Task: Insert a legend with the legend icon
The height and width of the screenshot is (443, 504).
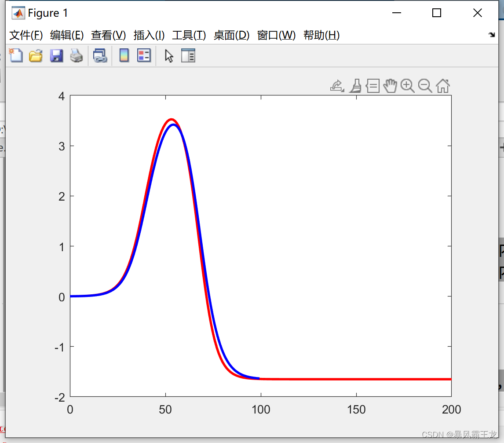Action: tap(144, 56)
